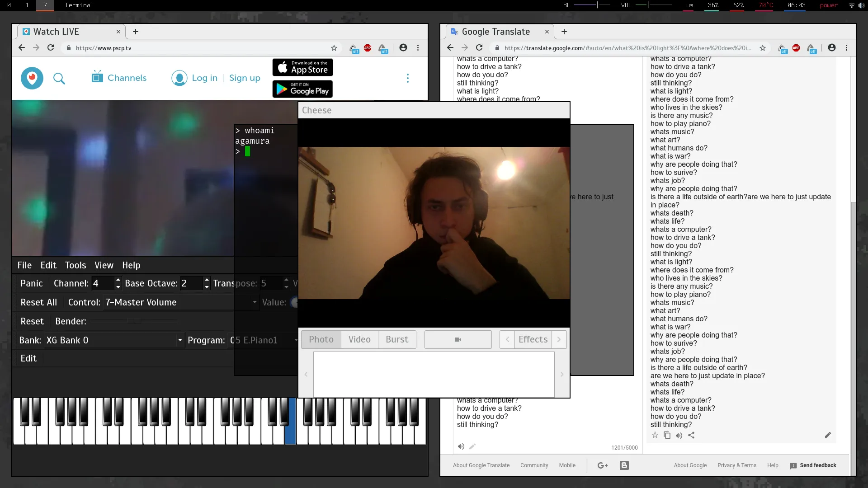The width and height of the screenshot is (868, 488).
Task: Increase the Channel number stepper
Action: pyautogui.click(x=118, y=280)
